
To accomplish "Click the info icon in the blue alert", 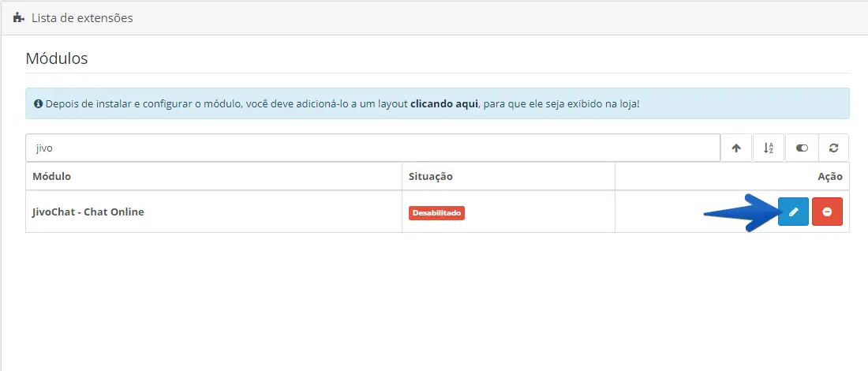I will tap(38, 103).
